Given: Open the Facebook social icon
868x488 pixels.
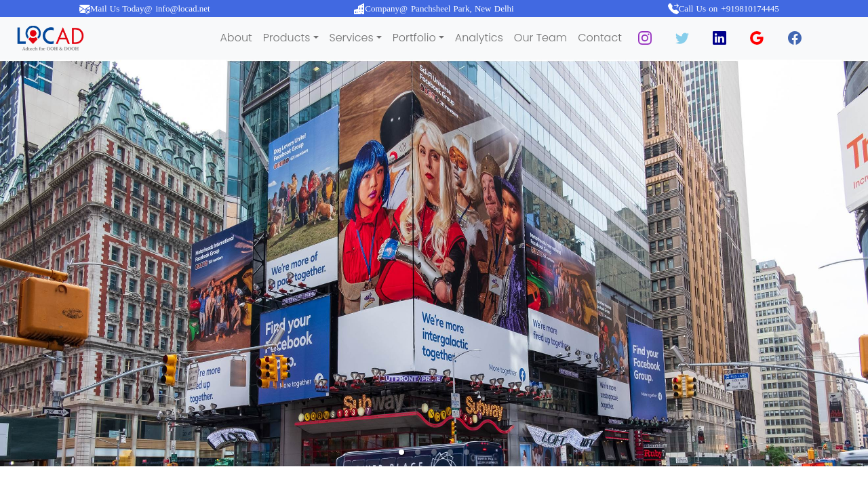Looking at the screenshot, I should click(x=795, y=38).
